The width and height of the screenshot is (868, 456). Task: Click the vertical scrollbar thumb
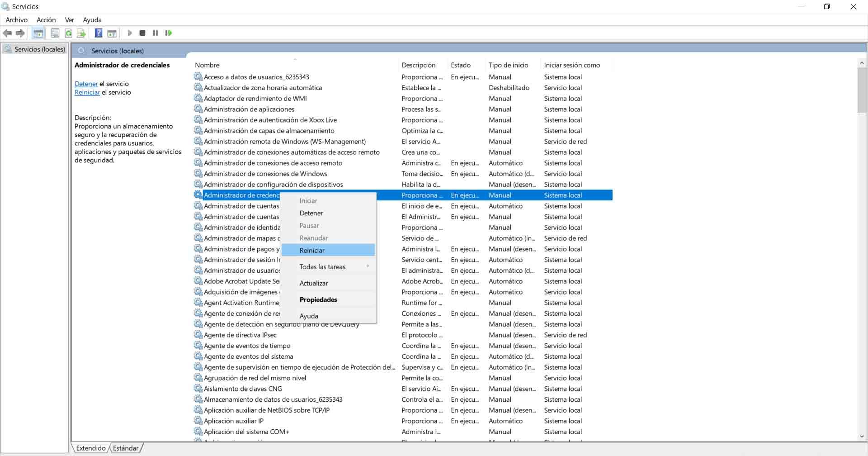point(862,90)
